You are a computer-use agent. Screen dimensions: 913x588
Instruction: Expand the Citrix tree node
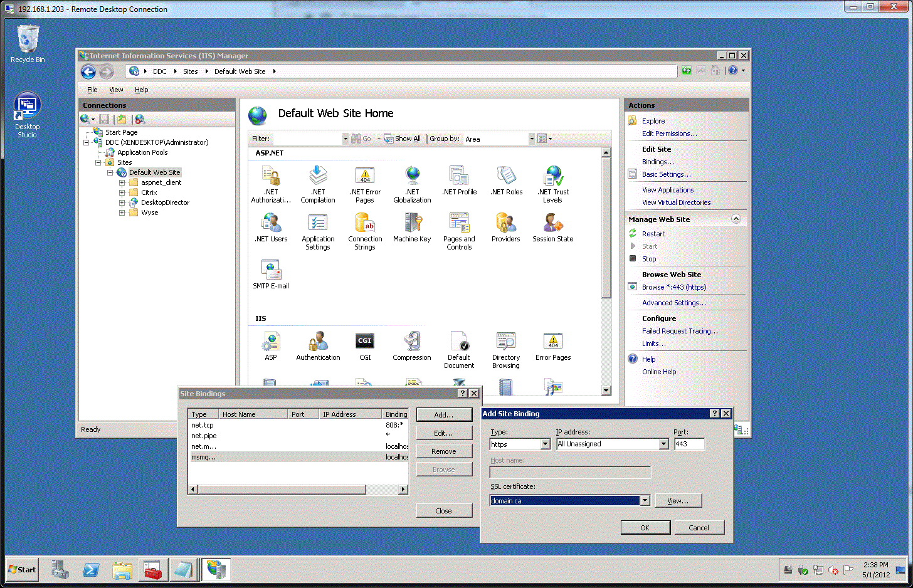click(122, 193)
